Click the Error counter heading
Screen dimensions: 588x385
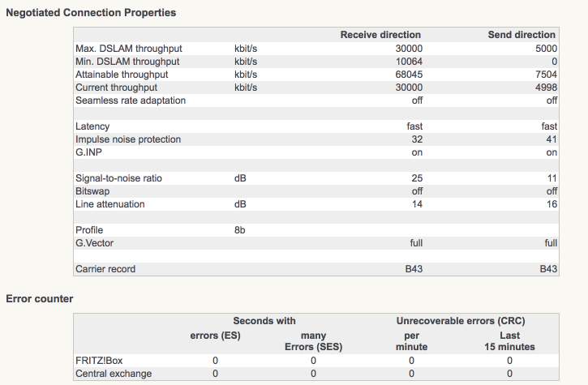click(40, 299)
